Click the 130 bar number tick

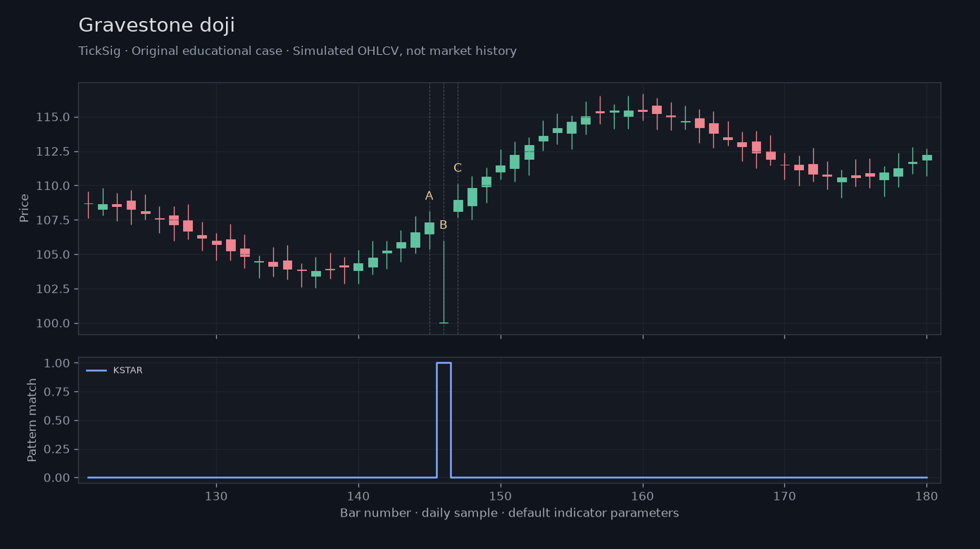point(216,496)
